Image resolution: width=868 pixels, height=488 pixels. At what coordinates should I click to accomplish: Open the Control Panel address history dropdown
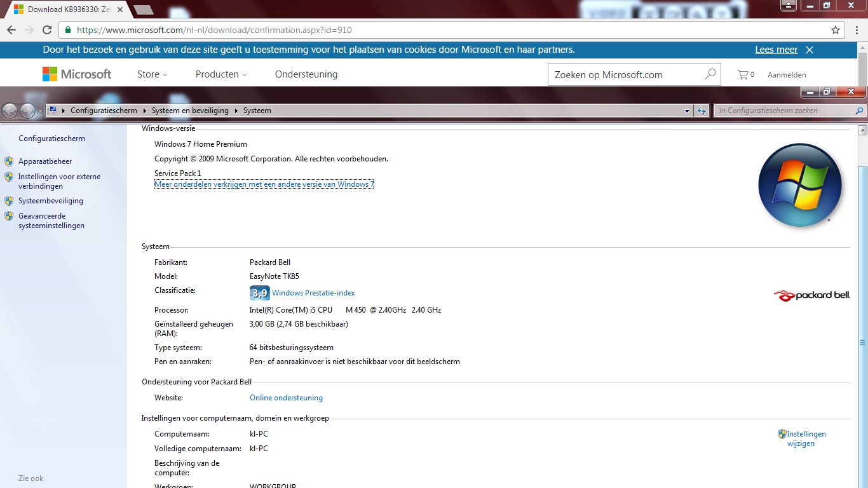click(687, 111)
